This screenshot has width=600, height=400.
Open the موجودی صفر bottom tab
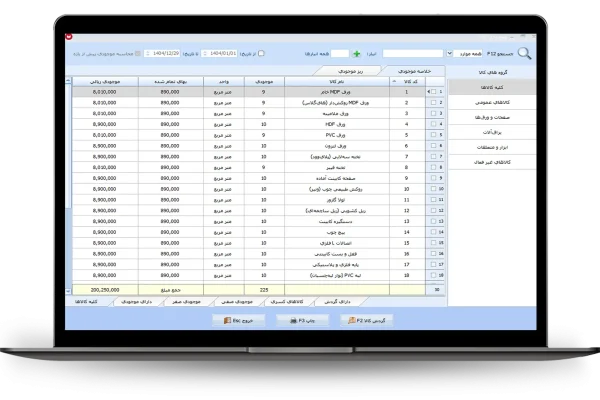click(186, 302)
